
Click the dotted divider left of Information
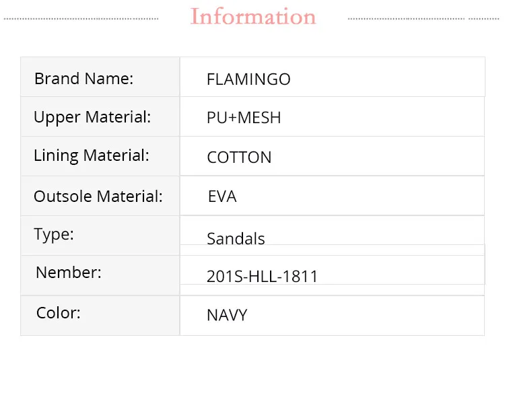[81, 19]
